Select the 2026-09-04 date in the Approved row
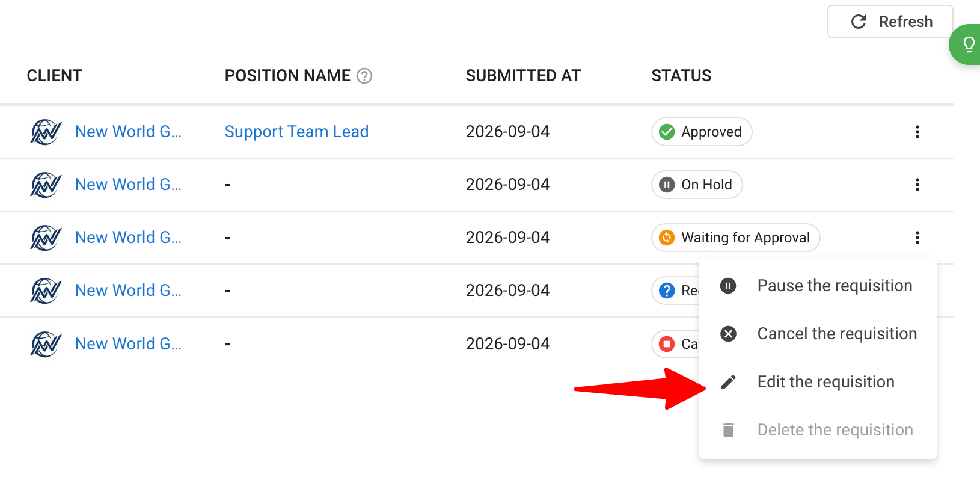 [507, 132]
